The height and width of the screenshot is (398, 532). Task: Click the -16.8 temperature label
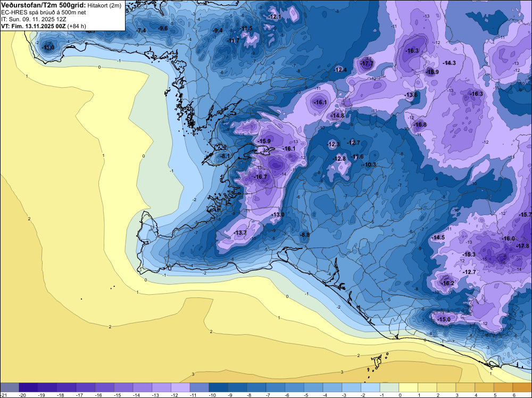420,125
